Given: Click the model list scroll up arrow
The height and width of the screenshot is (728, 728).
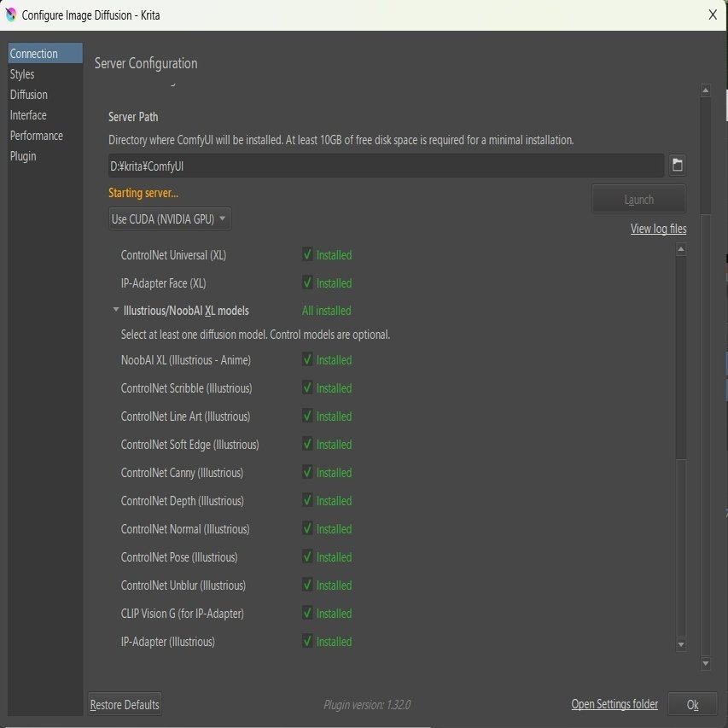Looking at the screenshot, I should point(681,250).
